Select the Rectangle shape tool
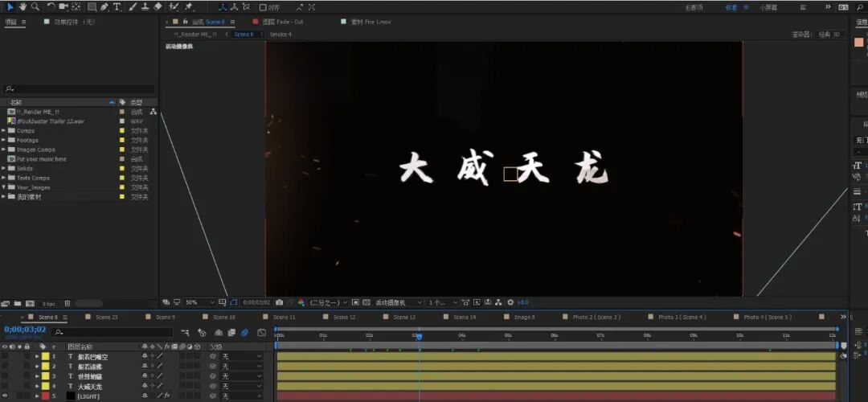This screenshot has height=402, width=868. pos(92,6)
